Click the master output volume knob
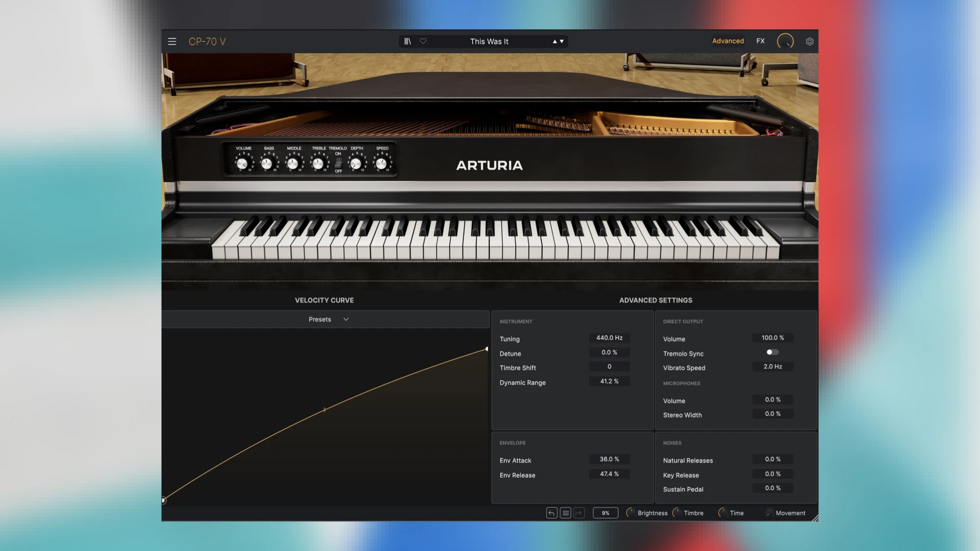Viewport: 980px width, 551px height. click(x=785, y=41)
